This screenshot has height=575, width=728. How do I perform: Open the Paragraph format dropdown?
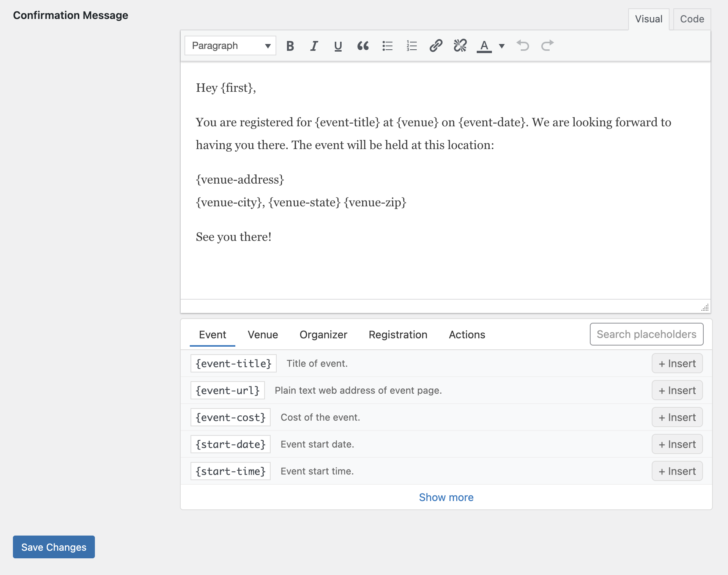point(230,46)
